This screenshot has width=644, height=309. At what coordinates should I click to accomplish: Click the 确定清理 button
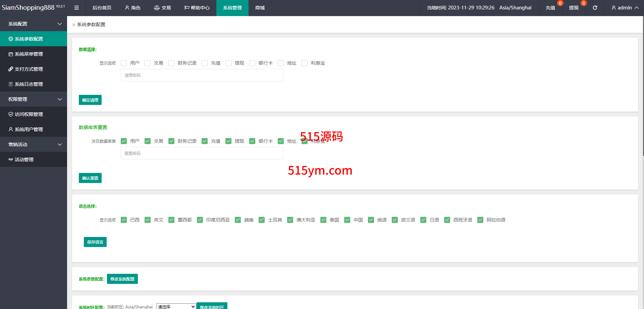pos(90,100)
